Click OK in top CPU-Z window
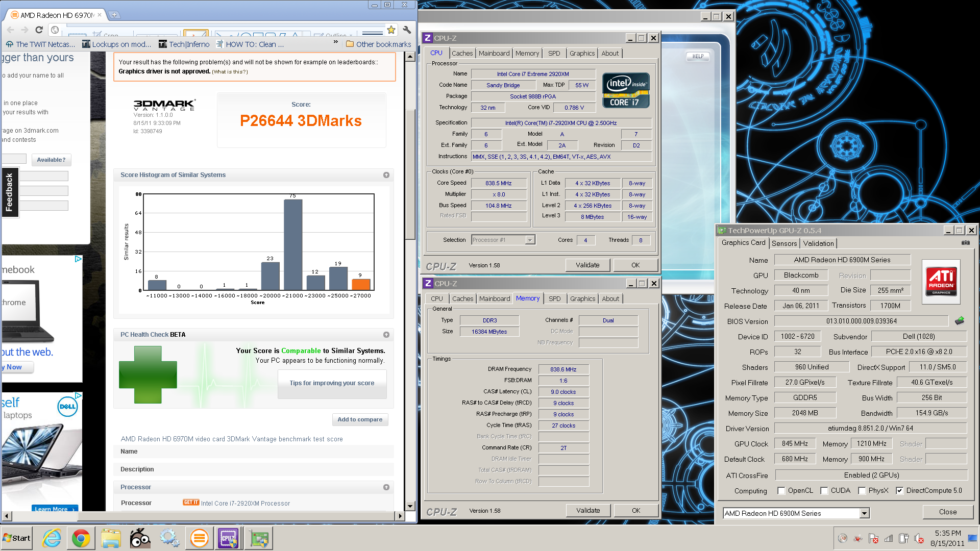Viewport: 980px width, 551px height. click(x=635, y=265)
